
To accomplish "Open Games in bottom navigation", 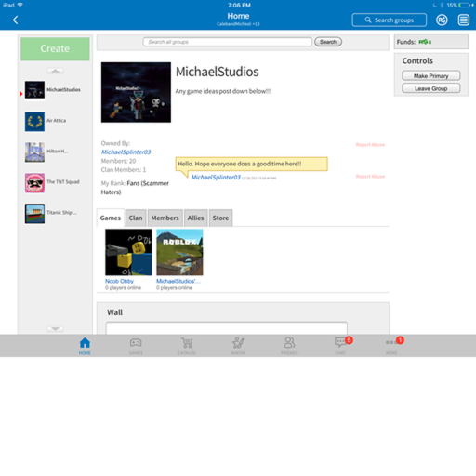I will click(x=136, y=346).
